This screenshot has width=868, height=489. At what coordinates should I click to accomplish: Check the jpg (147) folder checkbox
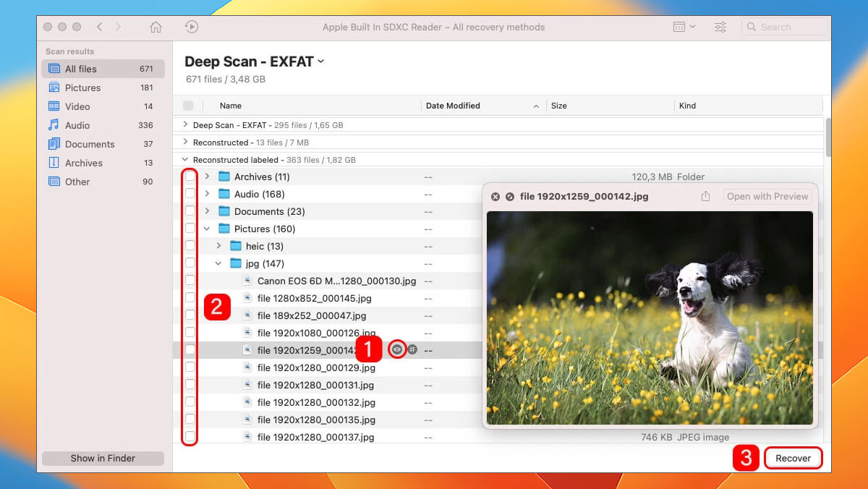coord(190,263)
